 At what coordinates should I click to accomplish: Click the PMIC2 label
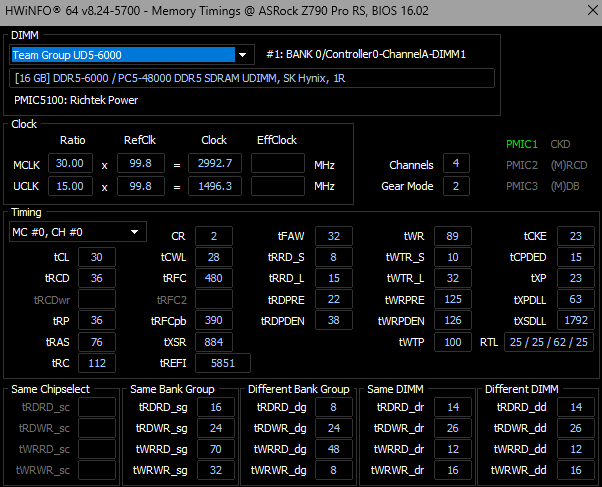(521, 165)
